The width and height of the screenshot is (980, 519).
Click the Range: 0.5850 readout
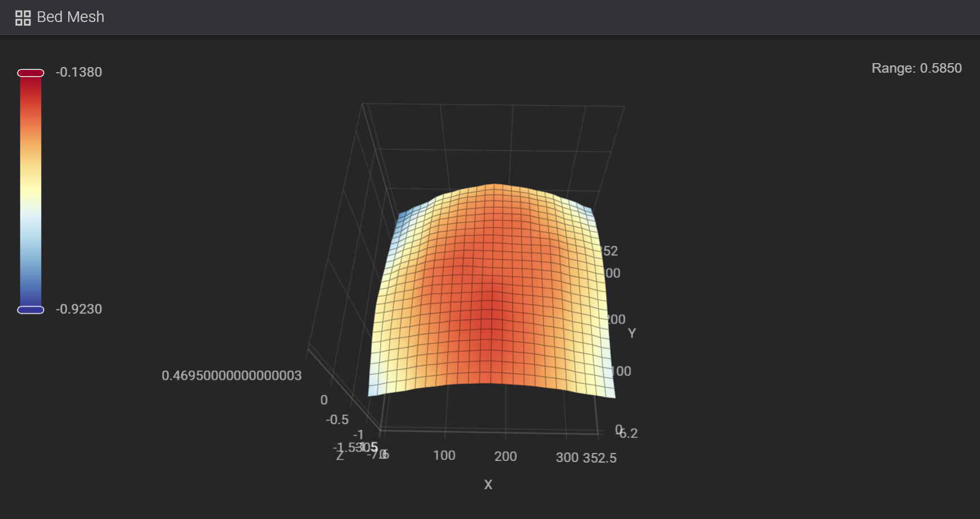[916, 68]
